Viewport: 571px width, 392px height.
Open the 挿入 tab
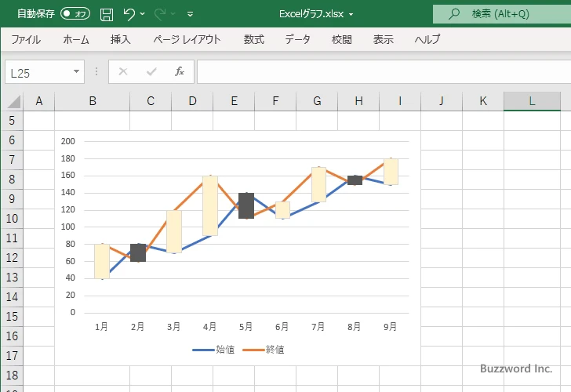121,39
